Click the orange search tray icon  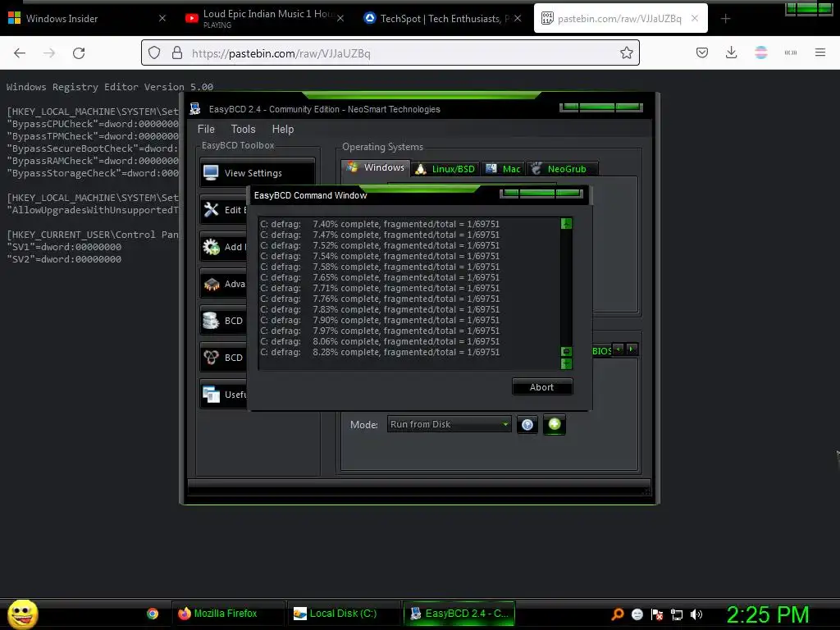pos(618,614)
